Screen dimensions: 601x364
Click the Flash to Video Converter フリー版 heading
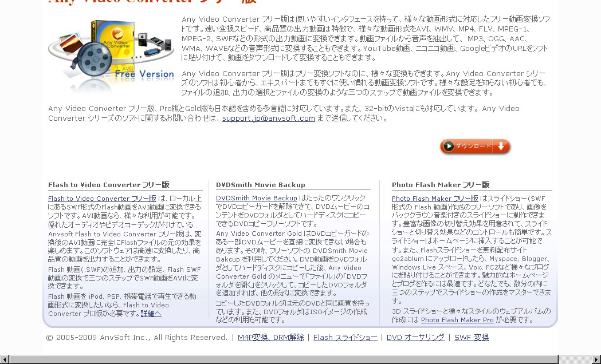[x=108, y=185]
